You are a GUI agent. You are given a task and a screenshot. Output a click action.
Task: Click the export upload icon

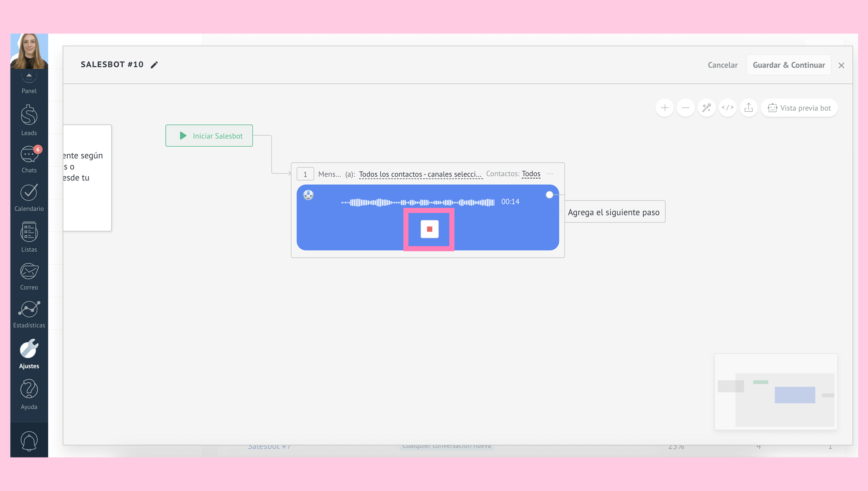749,108
